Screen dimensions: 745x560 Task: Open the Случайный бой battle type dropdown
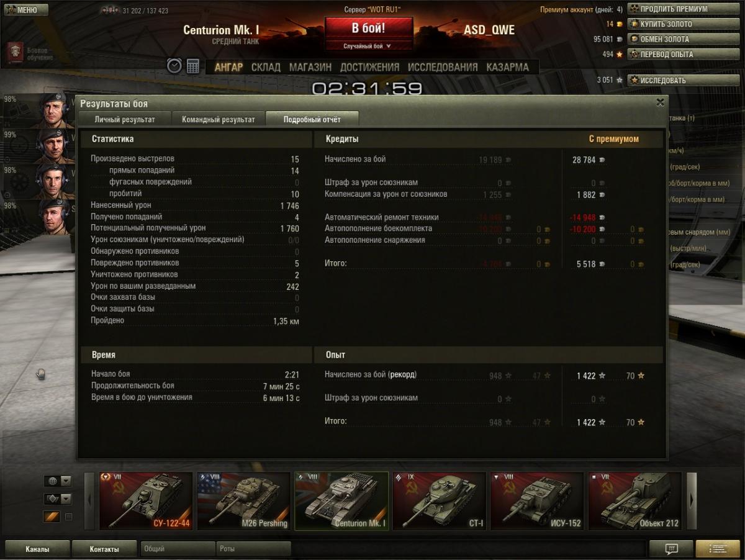(x=368, y=46)
